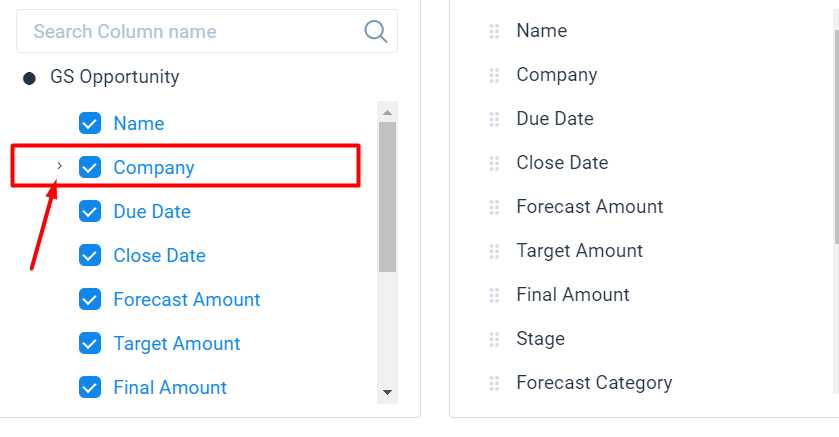The height and width of the screenshot is (437, 839).
Task: Select the drag handle for Forecast Category
Action: (x=494, y=383)
